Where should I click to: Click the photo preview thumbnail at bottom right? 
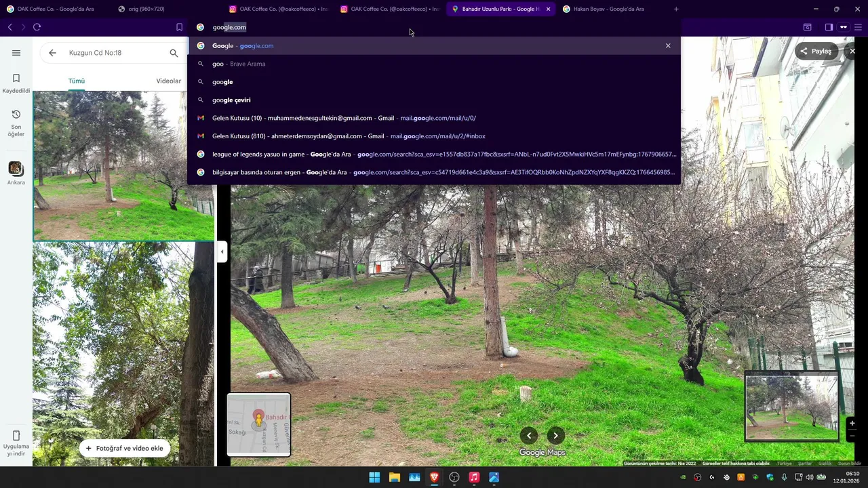click(x=791, y=407)
